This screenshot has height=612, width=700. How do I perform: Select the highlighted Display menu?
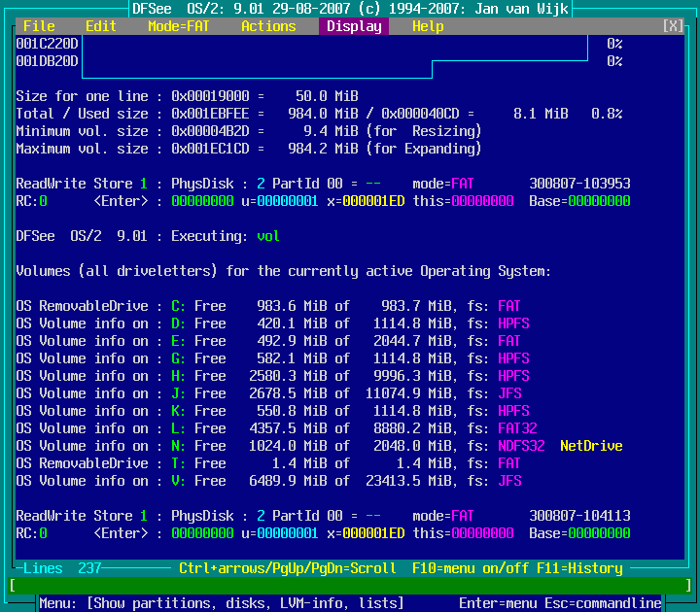[354, 26]
